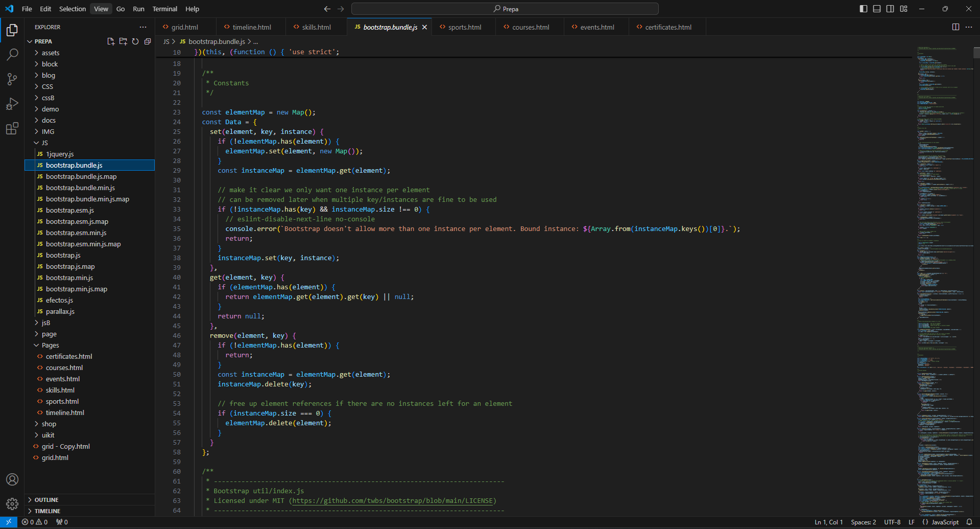Click the JavaScript language mode button
This screenshot has height=529, width=980.
coord(945,522)
